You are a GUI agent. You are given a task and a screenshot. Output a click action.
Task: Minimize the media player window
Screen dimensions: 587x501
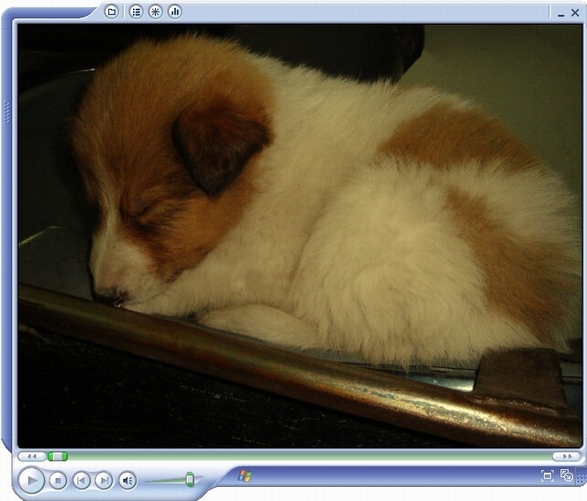(x=561, y=14)
